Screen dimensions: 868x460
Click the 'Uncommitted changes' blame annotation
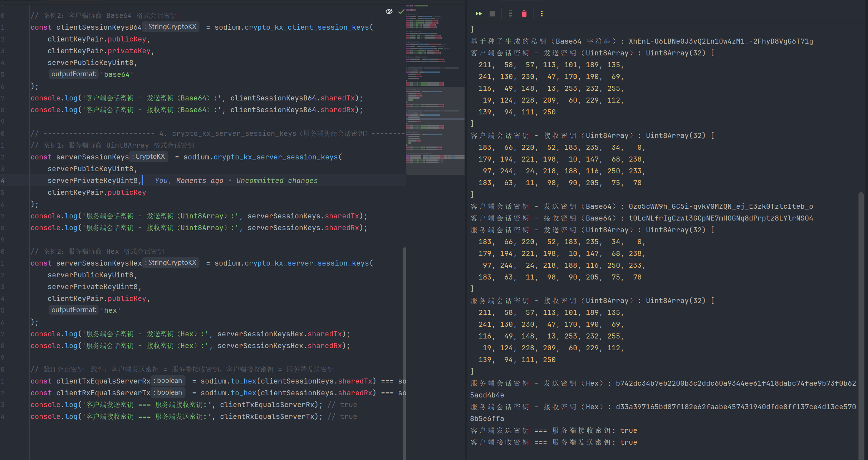277,180
